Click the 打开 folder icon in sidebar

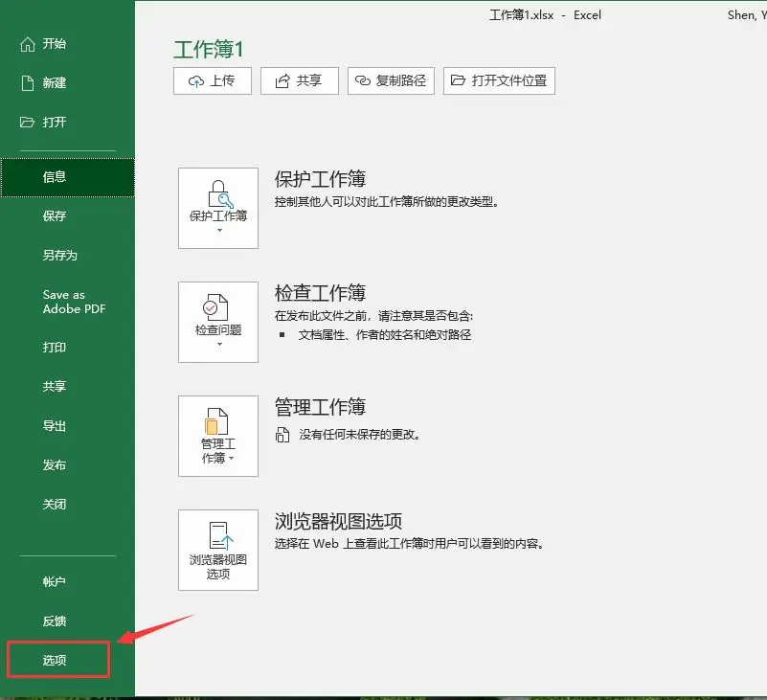pos(27,123)
